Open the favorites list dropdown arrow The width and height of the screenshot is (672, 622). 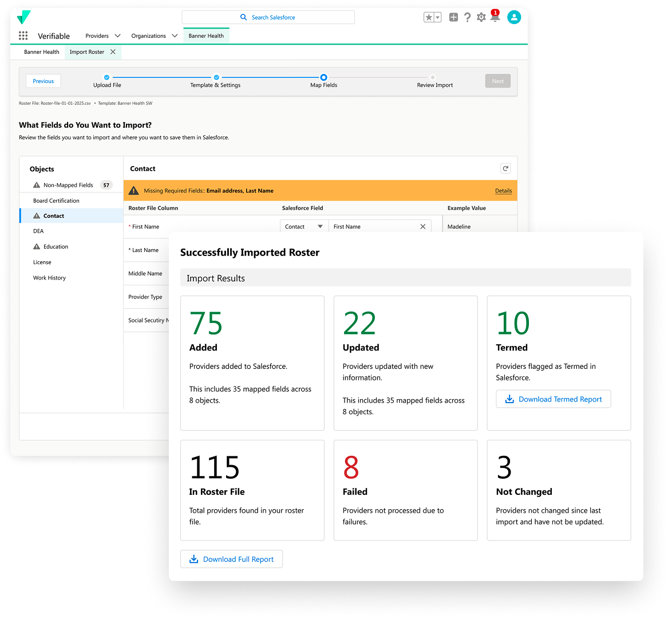pos(437,17)
